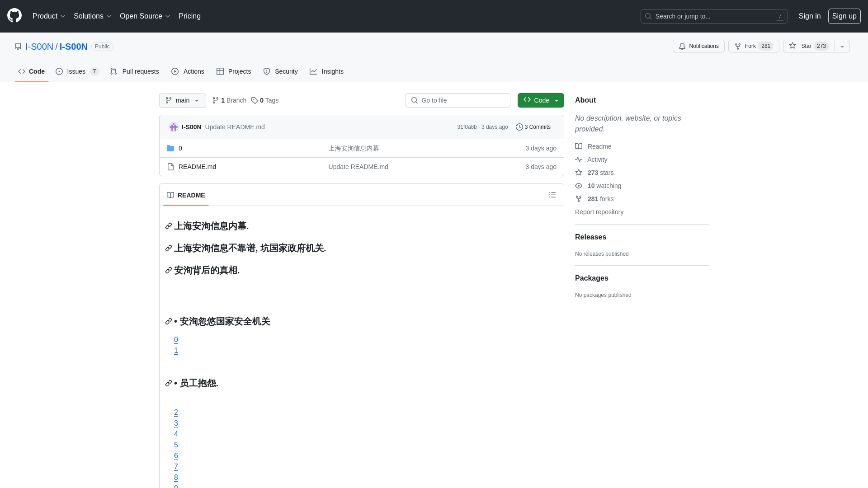Image resolution: width=868 pixels, height=488 pixels.
Task: Open the Actions tab
Action: [x=188, y=71]
